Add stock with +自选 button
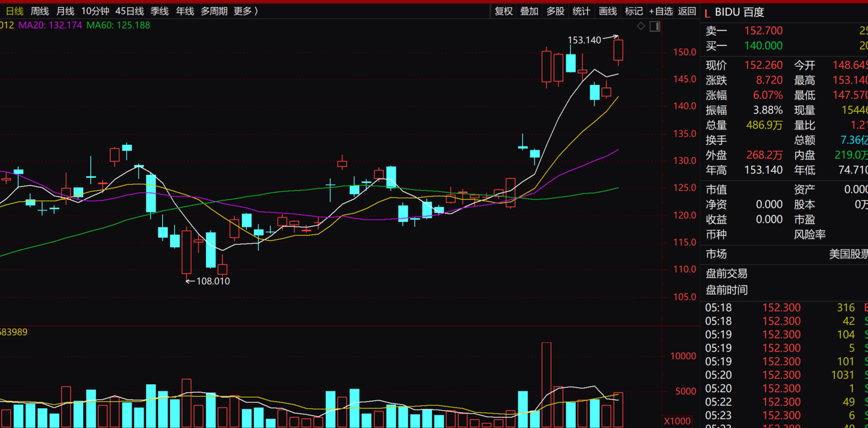Image resolution: width=868 pixels, height=428 pixels. [661, 11]
